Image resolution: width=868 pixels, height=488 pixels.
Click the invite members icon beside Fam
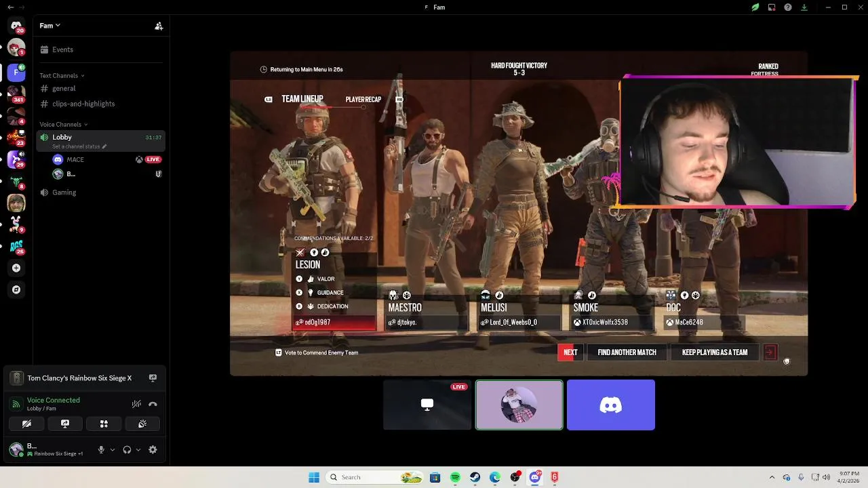[159, 26]
